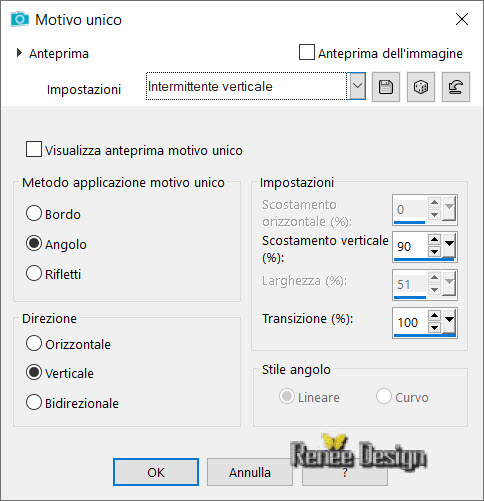Click the camera icon in title bar
The width and height of the screenshot is (484, 501).
coord(20,19)
